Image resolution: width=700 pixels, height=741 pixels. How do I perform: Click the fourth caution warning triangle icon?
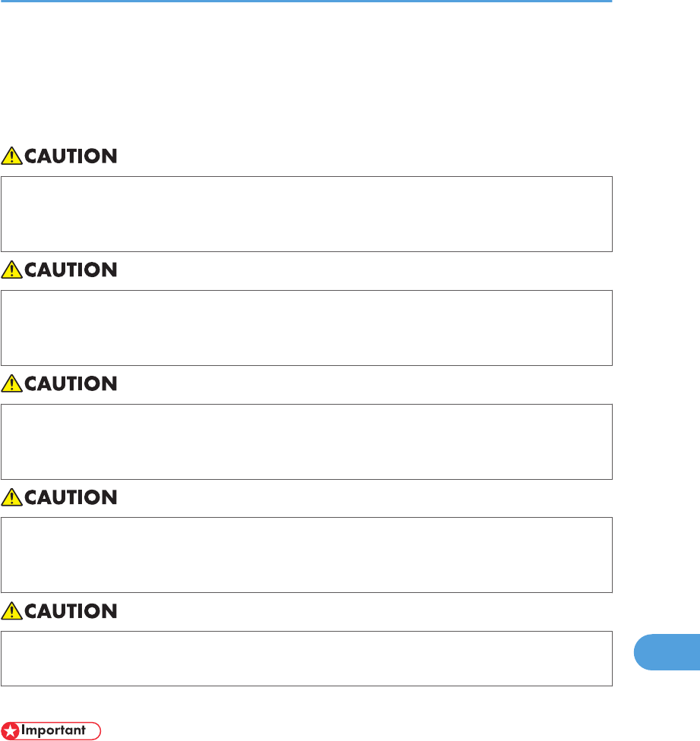[x=11, y=497]
